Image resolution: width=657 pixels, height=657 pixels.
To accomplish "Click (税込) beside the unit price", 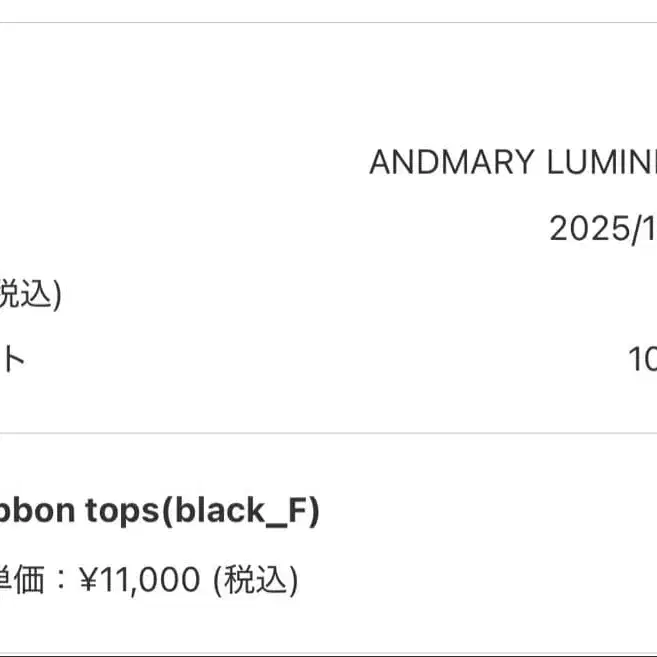I will pos(254,579).
